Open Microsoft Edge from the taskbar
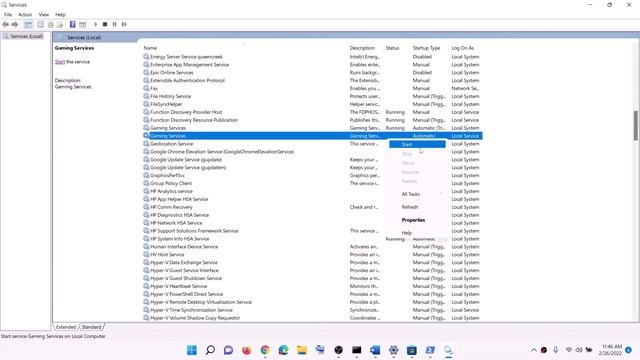 tap(283, 350)
